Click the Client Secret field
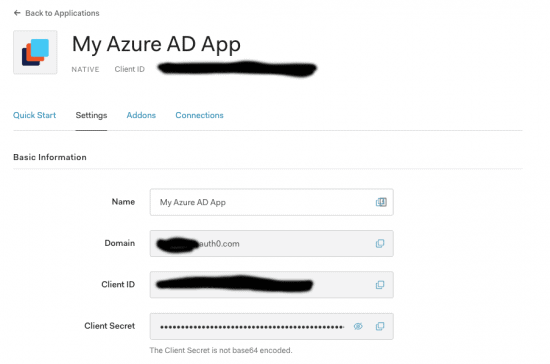Viewport: 550px width, 364px height. [x=271, y=326]
